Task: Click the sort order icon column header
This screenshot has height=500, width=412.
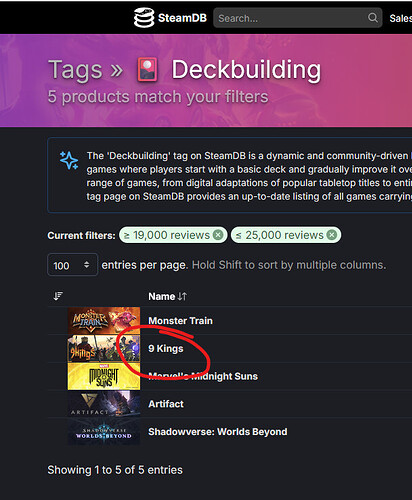Action: coord(58,296)
